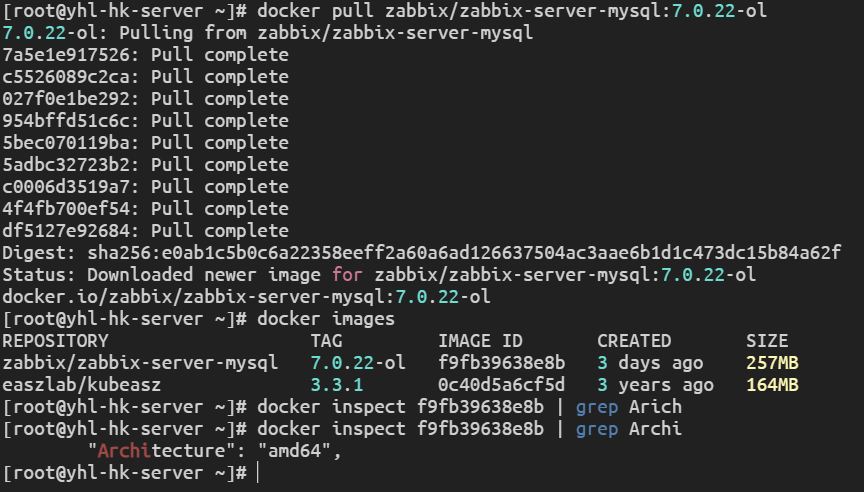Click layer df5127e92684 pull complete line
Screen dimensions: 864x492
click(x=145, y=231)
